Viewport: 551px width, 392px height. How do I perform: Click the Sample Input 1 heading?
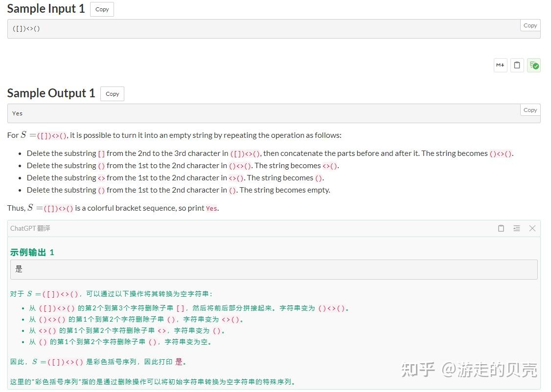point(46,9)
